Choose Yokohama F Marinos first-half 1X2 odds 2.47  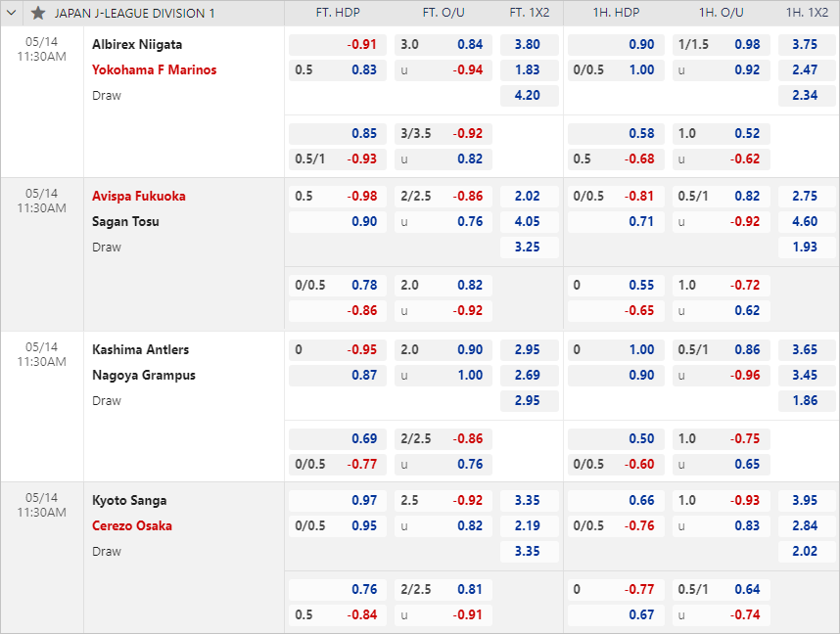[807, 70]
